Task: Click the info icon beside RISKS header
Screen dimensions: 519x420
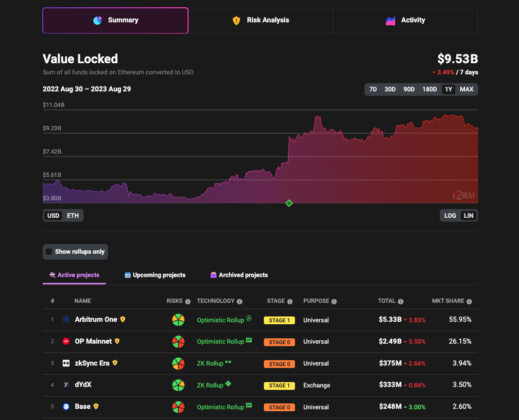Action: (x=188, y=301)
